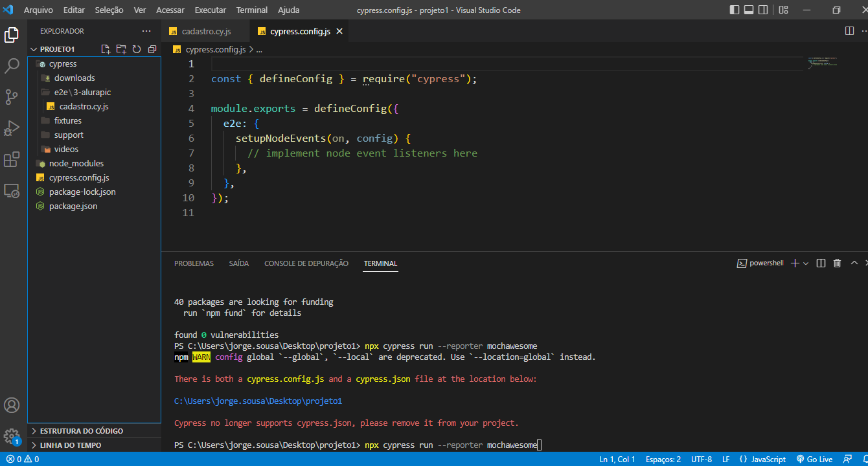Open the terminal launch profile dropdown arrow
868x466 pixels.
pyautogui.click(x=806, y=263)
